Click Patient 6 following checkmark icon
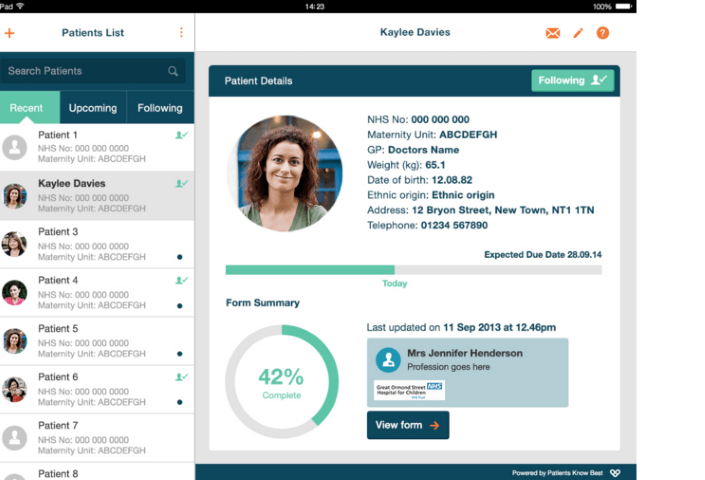Screen dimensions: 705x480 [x=181, y=377]
